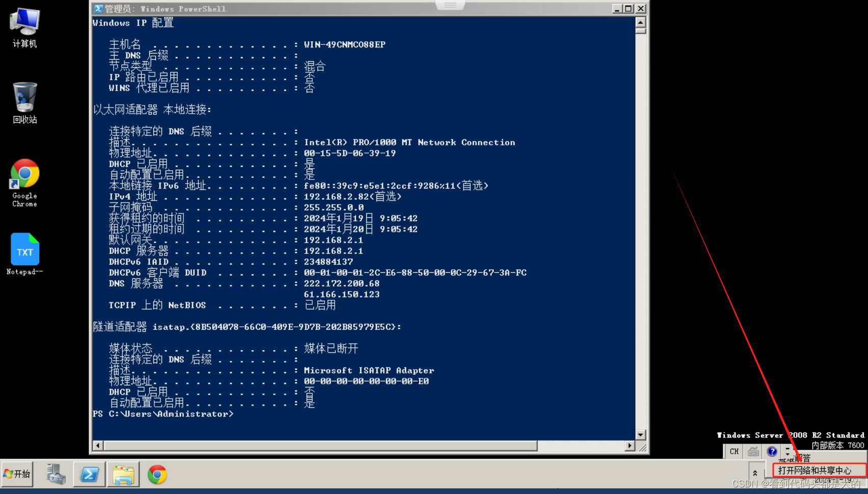
Task: Open Chrome from the taskbar
Action: coord(157,474)
